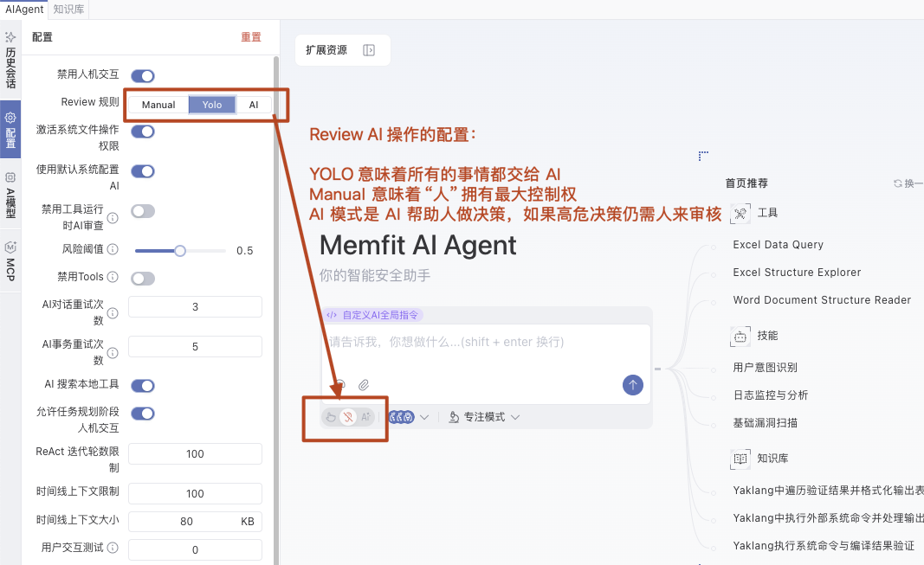The height and width of the screenshot is (565, 924).
Task: Expand the AI model dropdown chevron
Action: click(424, 417)
